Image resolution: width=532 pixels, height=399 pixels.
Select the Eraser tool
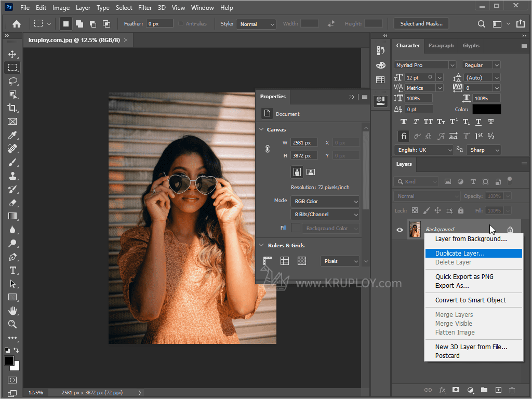pos(12,203)
